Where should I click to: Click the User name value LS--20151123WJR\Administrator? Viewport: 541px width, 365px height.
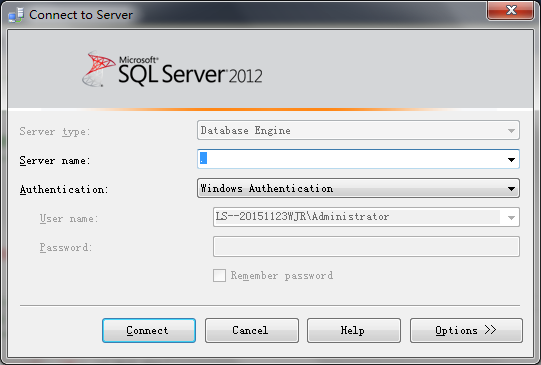pos(302,217)
